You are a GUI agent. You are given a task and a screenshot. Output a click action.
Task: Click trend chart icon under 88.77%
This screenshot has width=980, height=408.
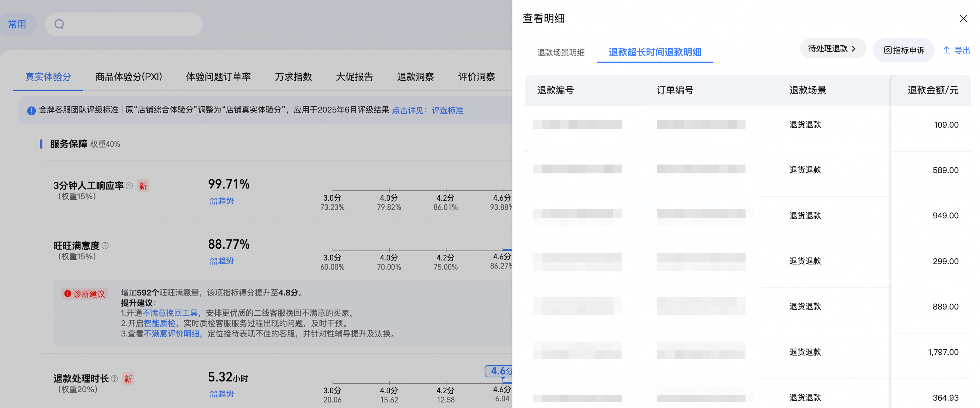click(213, 261)
